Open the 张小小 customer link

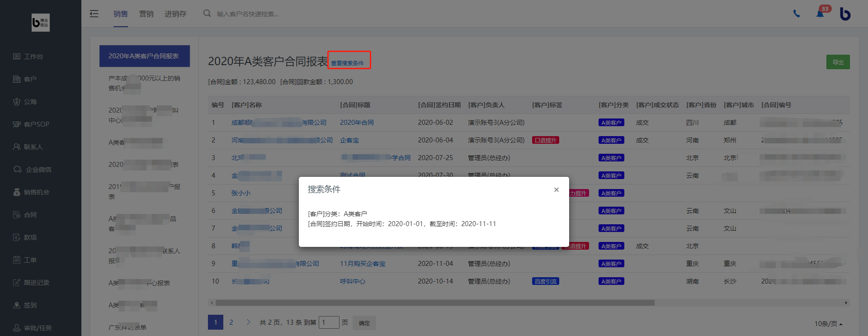tap(241, 193)
